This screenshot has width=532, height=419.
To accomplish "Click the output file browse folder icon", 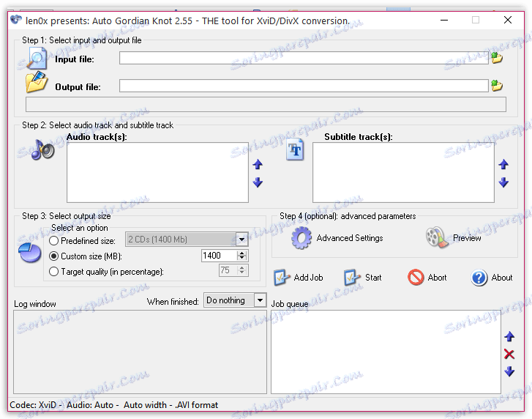I will click(497, 86).
